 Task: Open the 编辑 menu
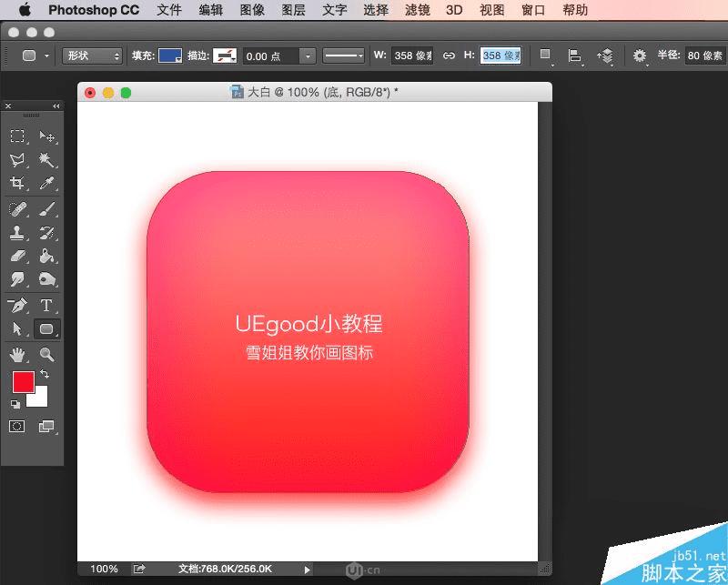pyautogui.click(x=210, y=10)
